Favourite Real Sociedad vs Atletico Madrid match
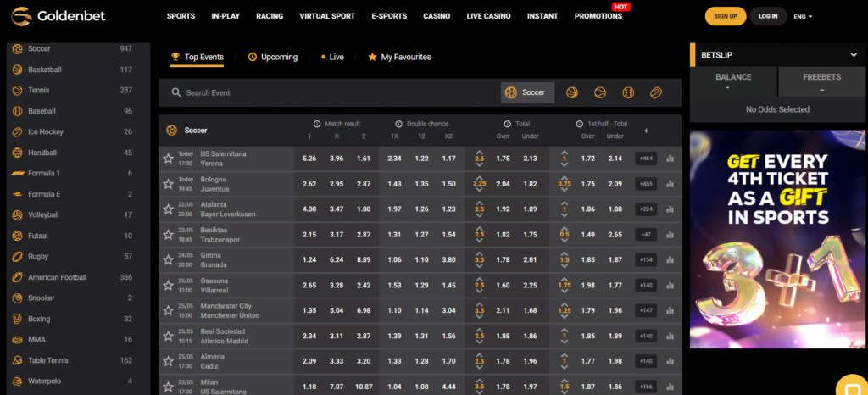The height and width of the screenshot is (395, 868). 169,336
